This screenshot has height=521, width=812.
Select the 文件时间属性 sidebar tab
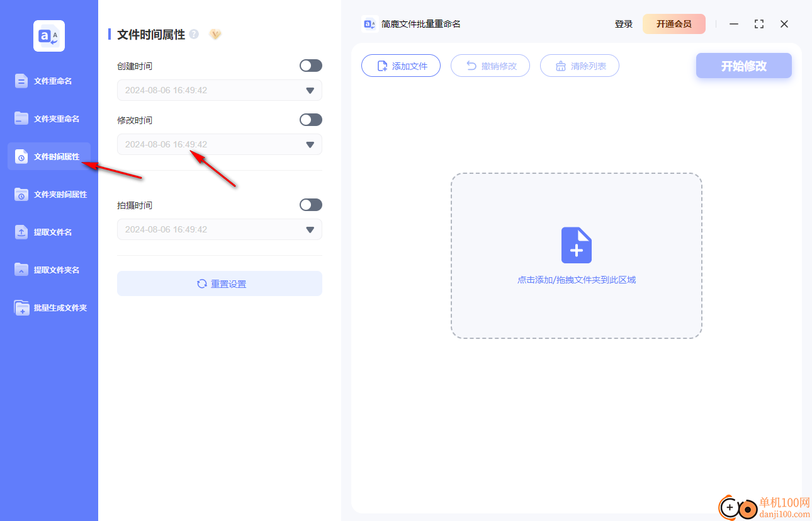click(49, 156)
